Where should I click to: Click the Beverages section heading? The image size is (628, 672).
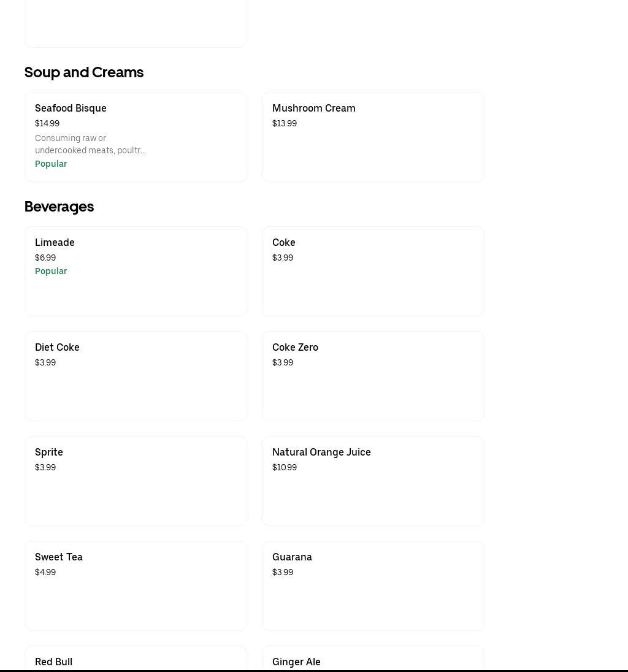point(59,207)
